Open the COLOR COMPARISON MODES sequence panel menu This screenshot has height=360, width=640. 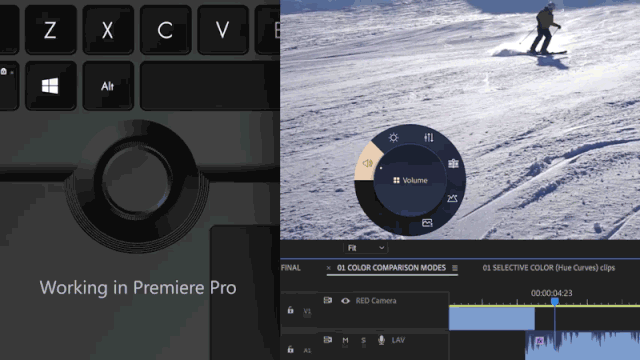click(x=455, y=268)
